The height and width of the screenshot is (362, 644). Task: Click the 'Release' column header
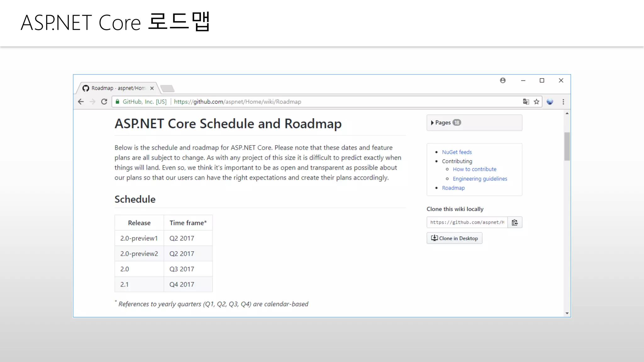[x=139, y=223]
